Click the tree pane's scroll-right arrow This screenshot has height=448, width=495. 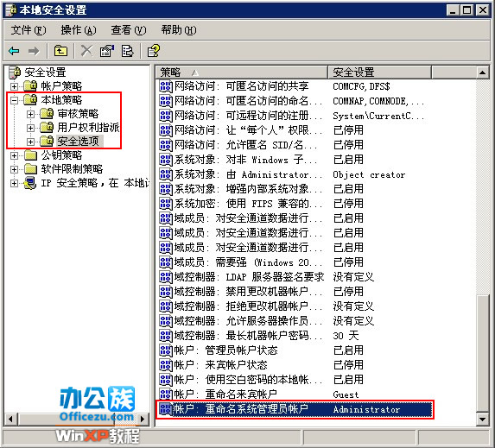143,419
